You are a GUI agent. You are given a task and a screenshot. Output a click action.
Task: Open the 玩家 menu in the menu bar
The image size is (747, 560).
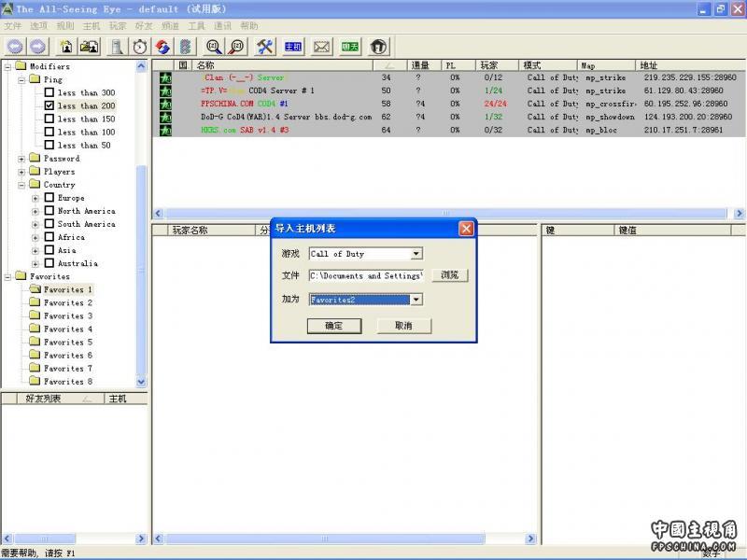click(118, 26)
